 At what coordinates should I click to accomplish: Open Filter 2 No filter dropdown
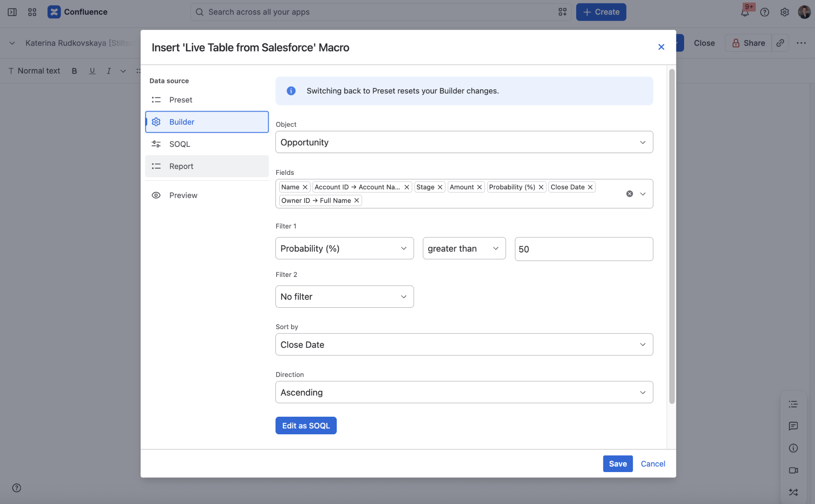coord(344,297)
